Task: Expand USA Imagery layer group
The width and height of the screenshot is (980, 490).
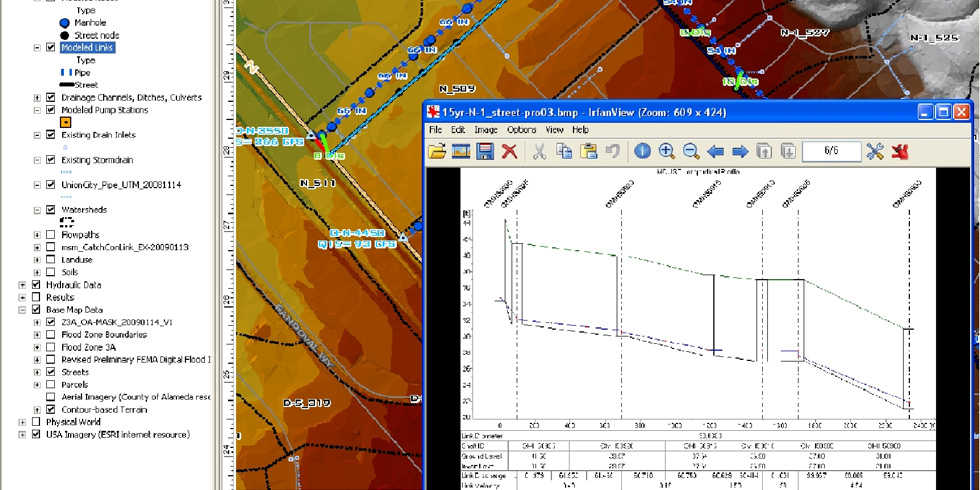Action: point(22,434)
